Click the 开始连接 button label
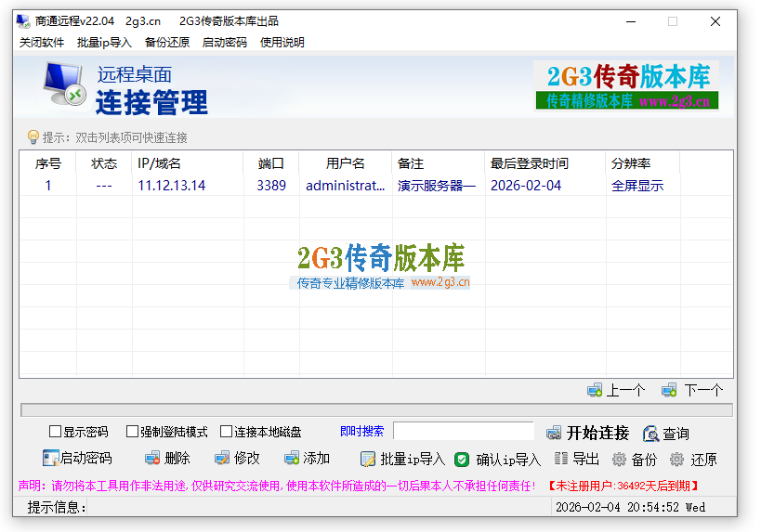Image resolution: width=761 pixels, height=532 pixels. pos(598,433)
